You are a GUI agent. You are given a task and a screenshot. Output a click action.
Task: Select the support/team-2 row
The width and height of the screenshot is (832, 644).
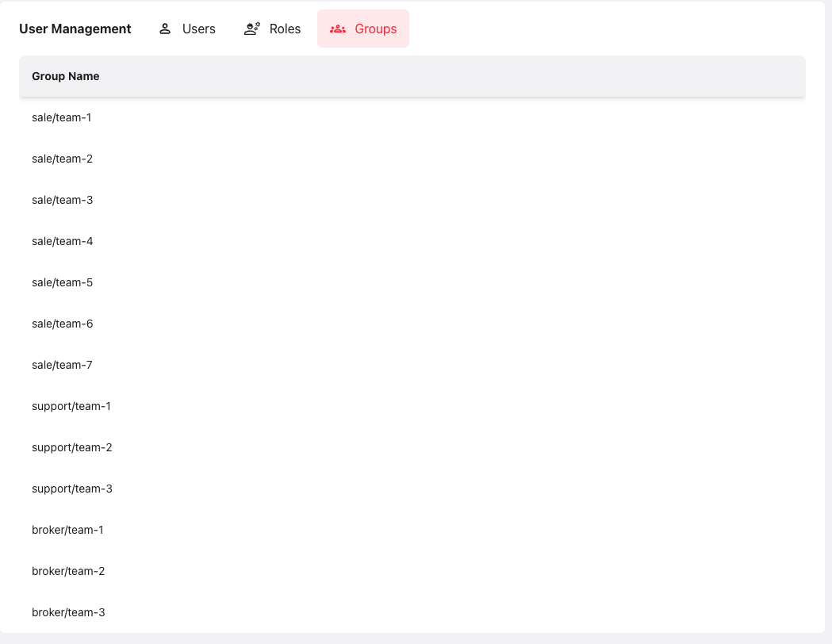pos(412,448)
